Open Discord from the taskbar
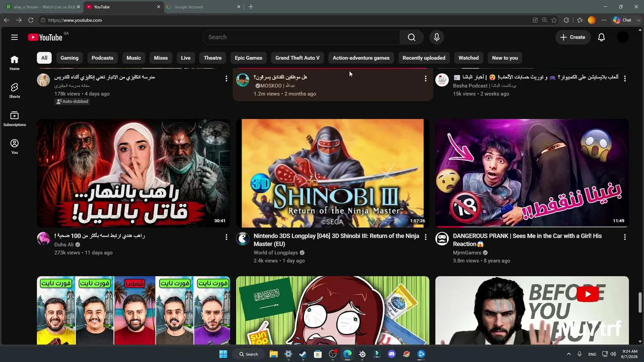Viewport: 644px width, 362px height. 392,354
